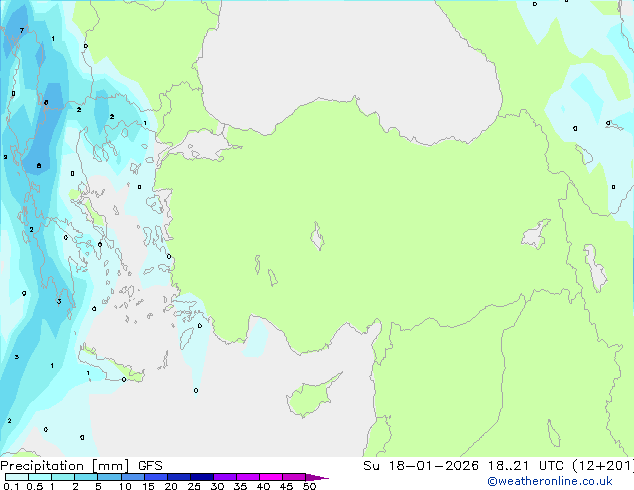Click the 30–35 mm purple legend swatch
This screenshot has width=634, height=490.
pos(225,477)
